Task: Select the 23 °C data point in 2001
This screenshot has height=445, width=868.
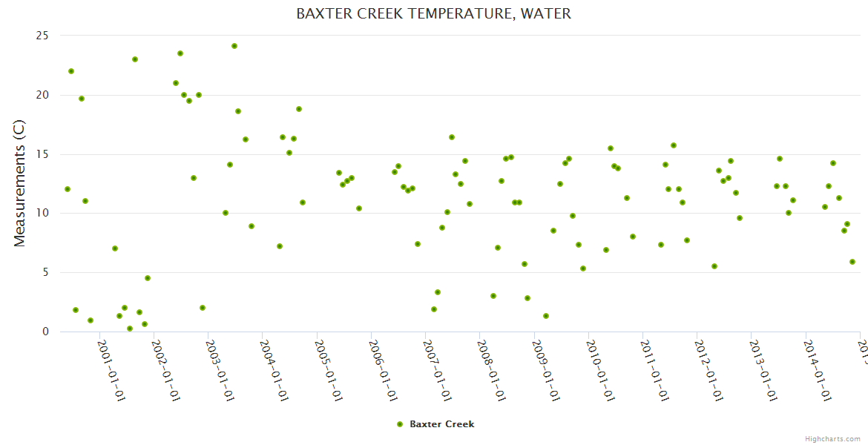Action: tap(135, 59)
